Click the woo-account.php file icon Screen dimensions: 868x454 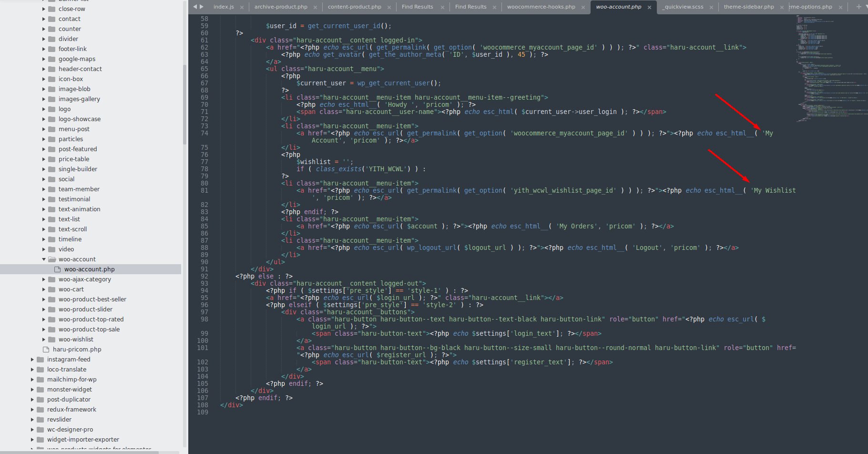pyautogui.click(x=58, y=269)
